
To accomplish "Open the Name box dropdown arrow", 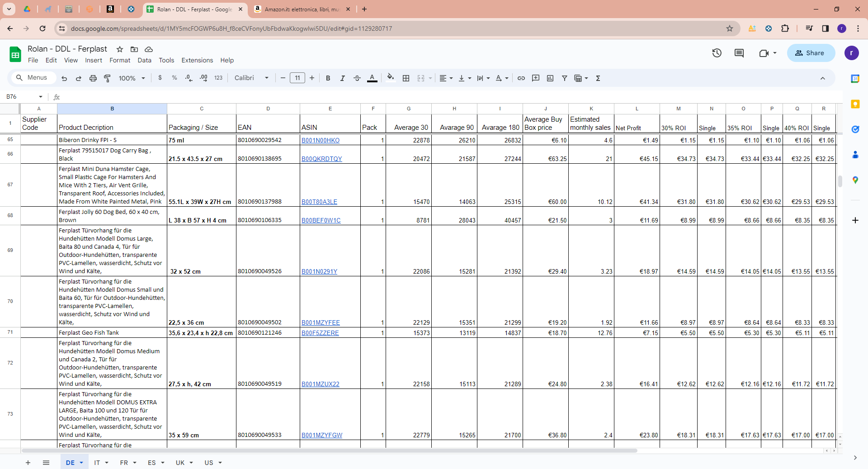I will point(41,97).
